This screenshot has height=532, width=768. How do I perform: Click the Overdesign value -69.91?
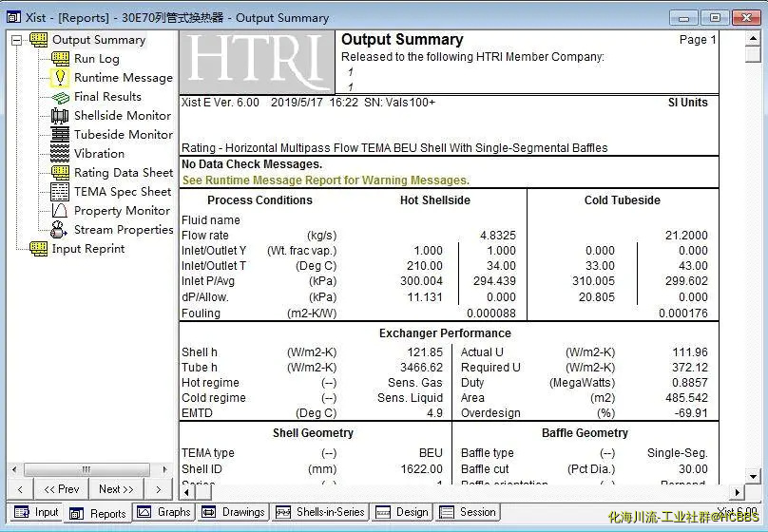coord(691,413)
